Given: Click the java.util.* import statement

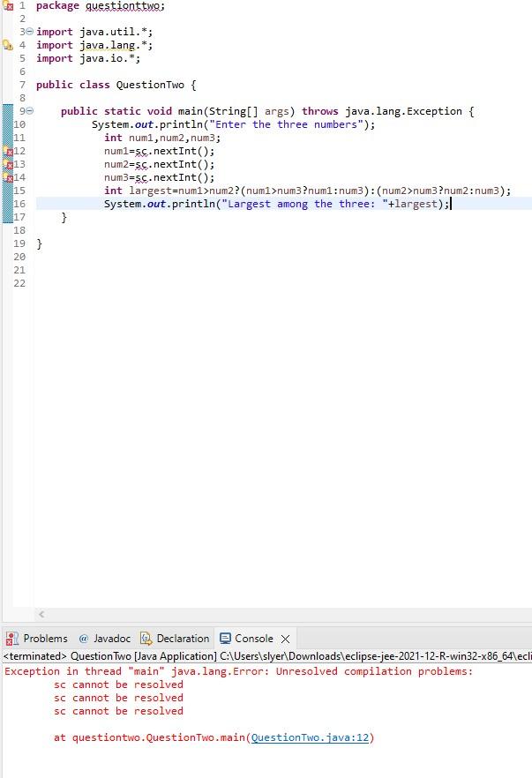Looking at the screenshot, I should click(x=94, y=32).
